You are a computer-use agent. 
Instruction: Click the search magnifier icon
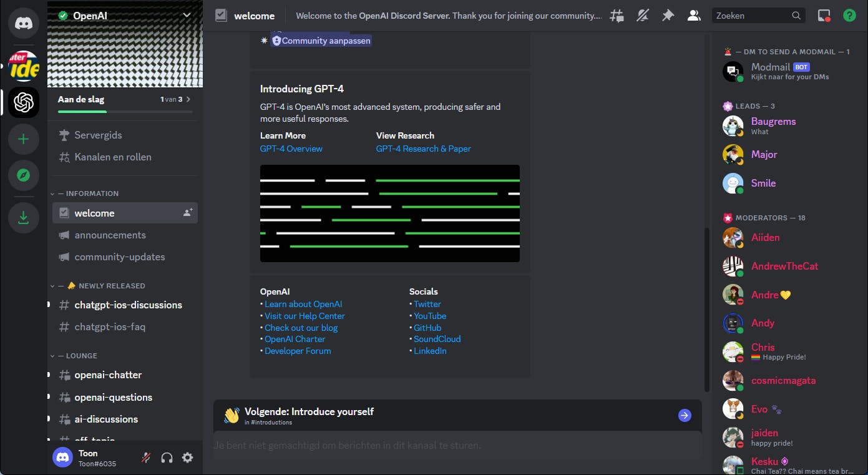tap(796, 16)
